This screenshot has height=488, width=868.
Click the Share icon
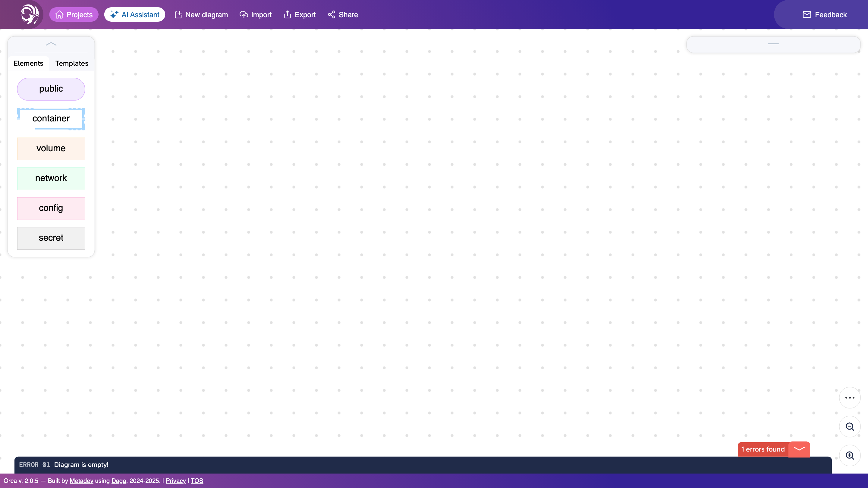point(332,14)
